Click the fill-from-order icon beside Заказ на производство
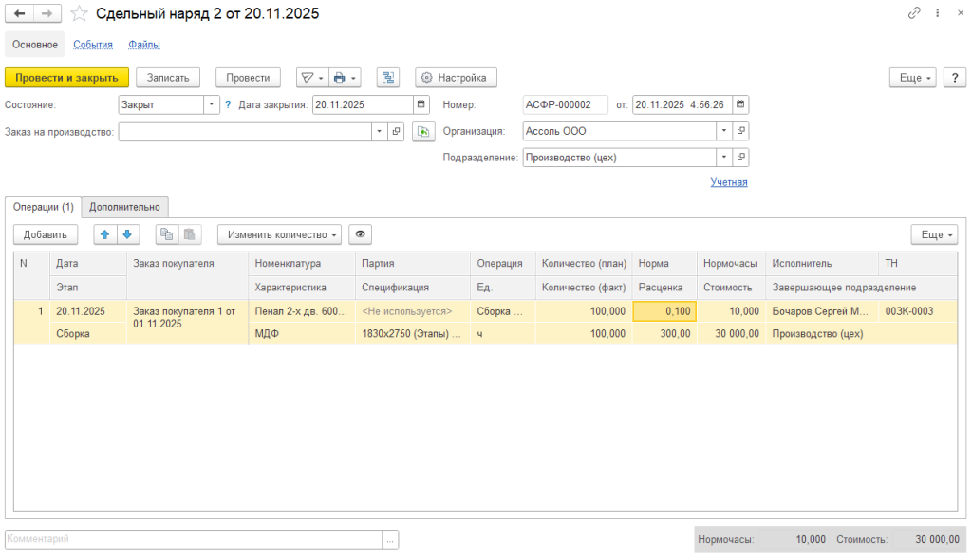 click(x=422, y=132)
